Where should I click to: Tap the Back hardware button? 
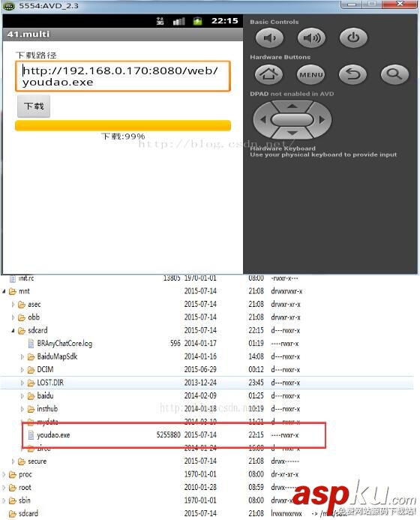(352, 74)
